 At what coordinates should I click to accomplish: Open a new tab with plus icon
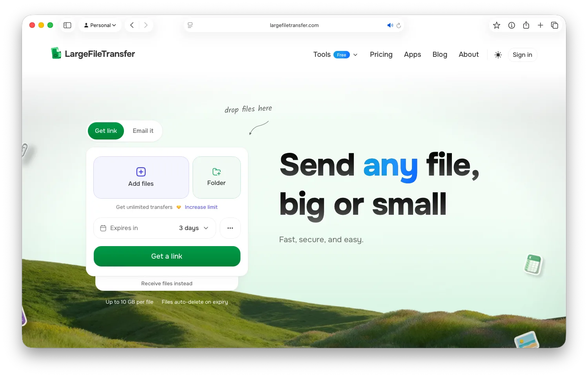click(x=541, y=25)
